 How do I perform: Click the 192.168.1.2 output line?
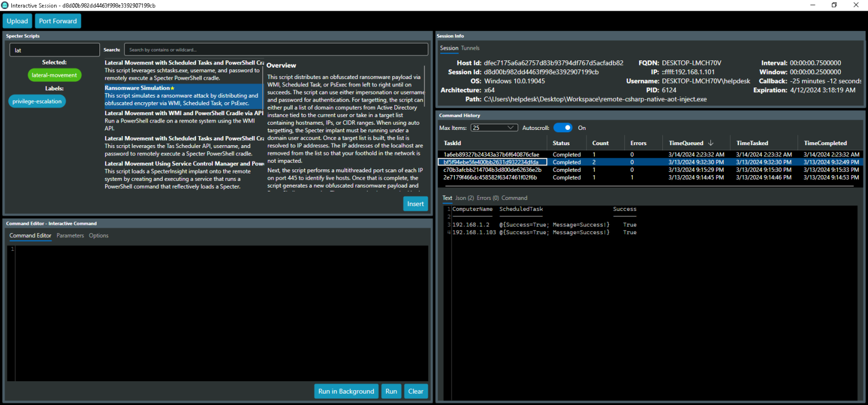click(x=544, y=225)
